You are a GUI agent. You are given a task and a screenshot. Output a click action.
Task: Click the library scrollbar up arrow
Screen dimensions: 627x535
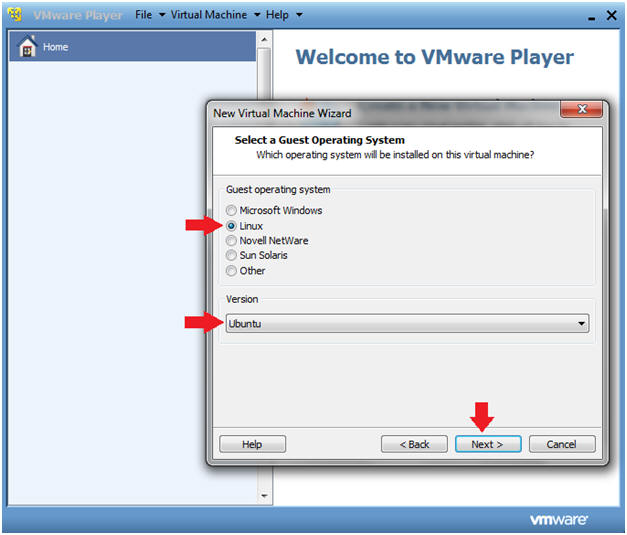coord(264,40)
